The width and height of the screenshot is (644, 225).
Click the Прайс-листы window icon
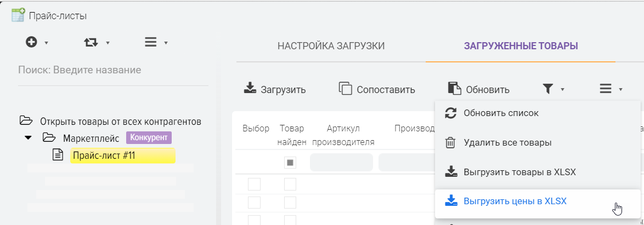18,15
